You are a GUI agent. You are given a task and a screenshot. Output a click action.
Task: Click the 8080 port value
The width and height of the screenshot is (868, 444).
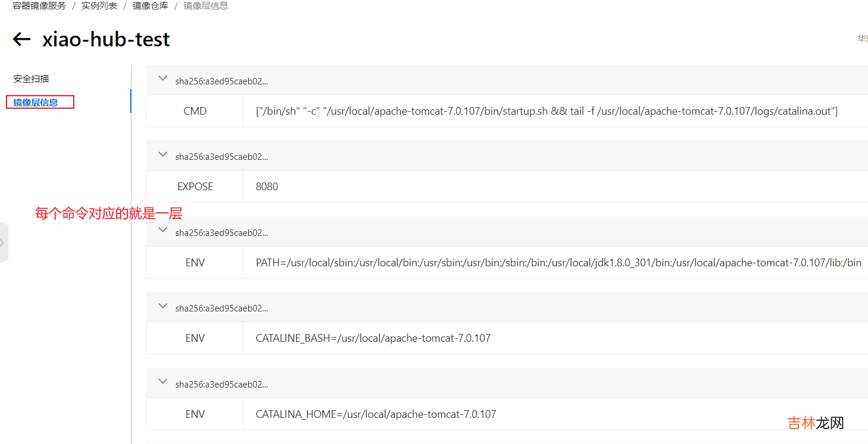[x=267, y=187]
